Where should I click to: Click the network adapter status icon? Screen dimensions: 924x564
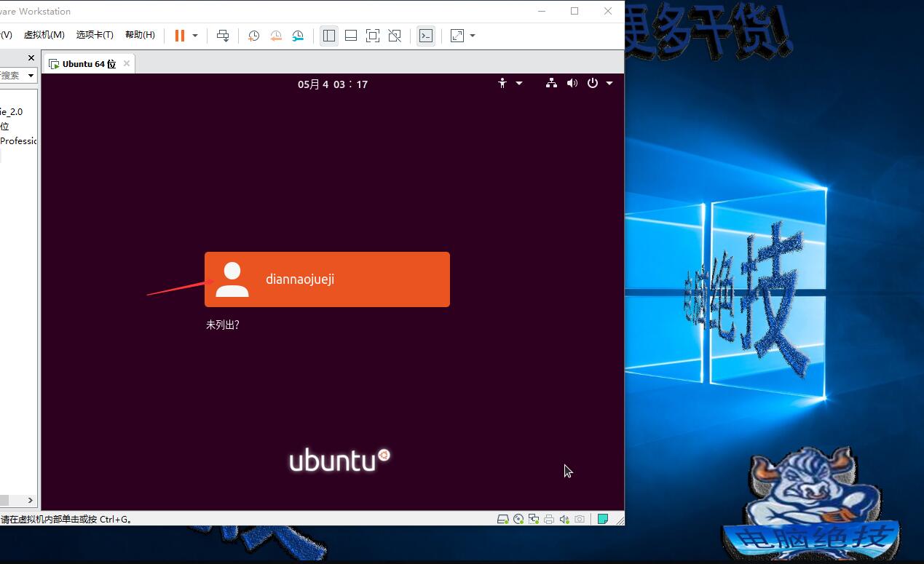click(x=534, y=519)
